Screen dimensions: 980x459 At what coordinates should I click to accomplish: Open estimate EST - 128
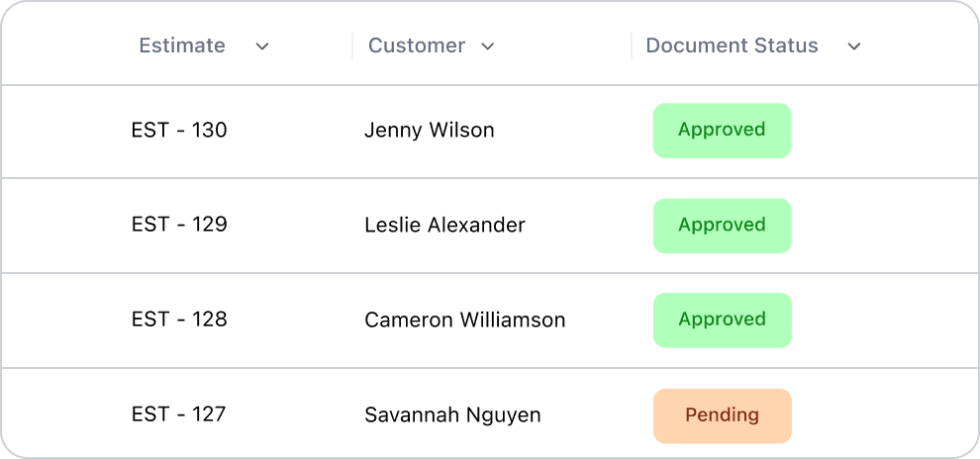point(179,320)
